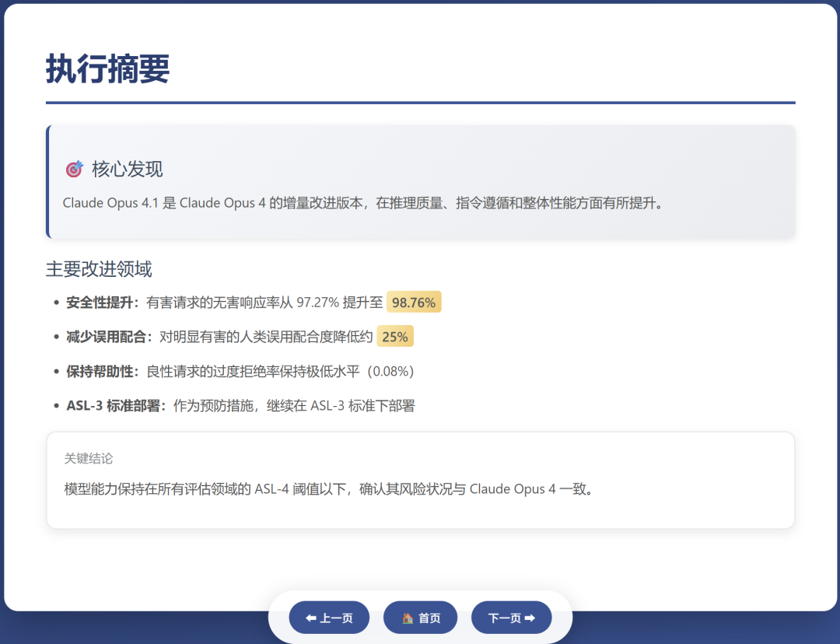Click the 关键结论 label

[89, 459]
